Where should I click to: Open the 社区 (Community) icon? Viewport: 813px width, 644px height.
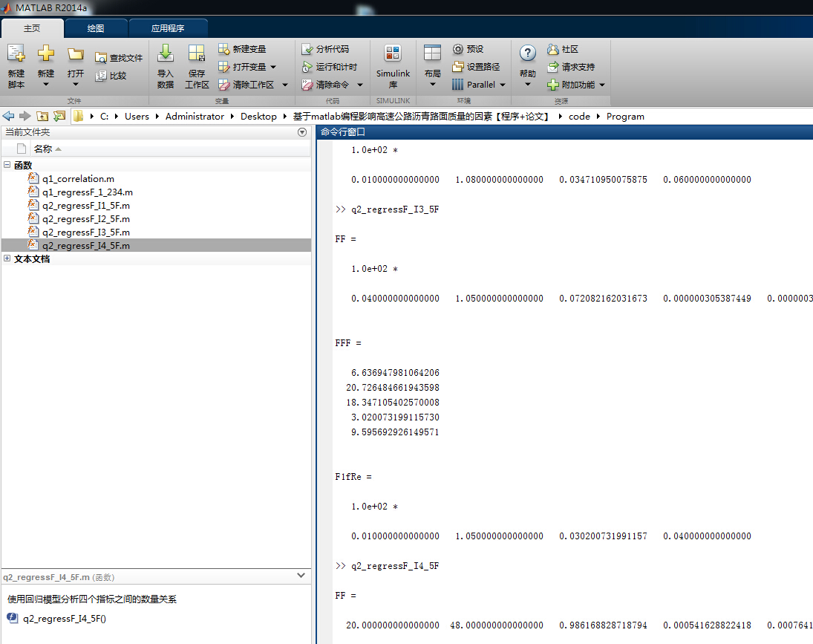point(553,49)
